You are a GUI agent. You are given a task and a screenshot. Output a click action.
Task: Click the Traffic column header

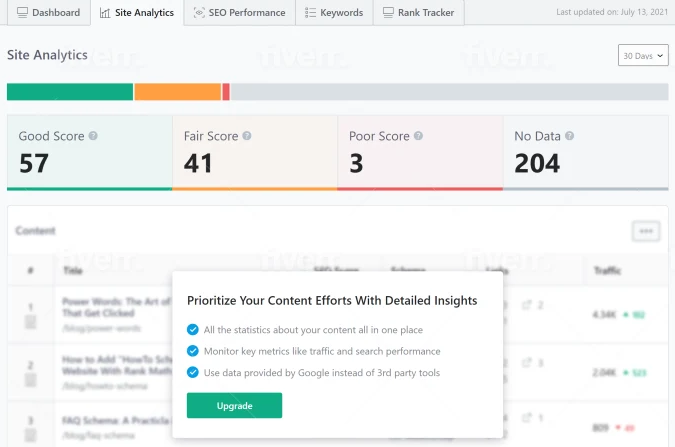pyautogui.click(x=607, y=270)
